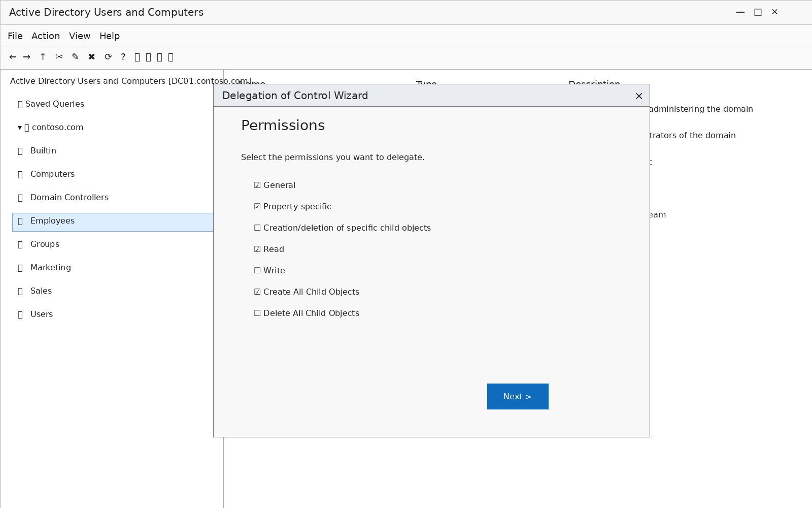Click the scissors cut icon
The width and height of the screenshot is (812, 508).
pos(59,57)
